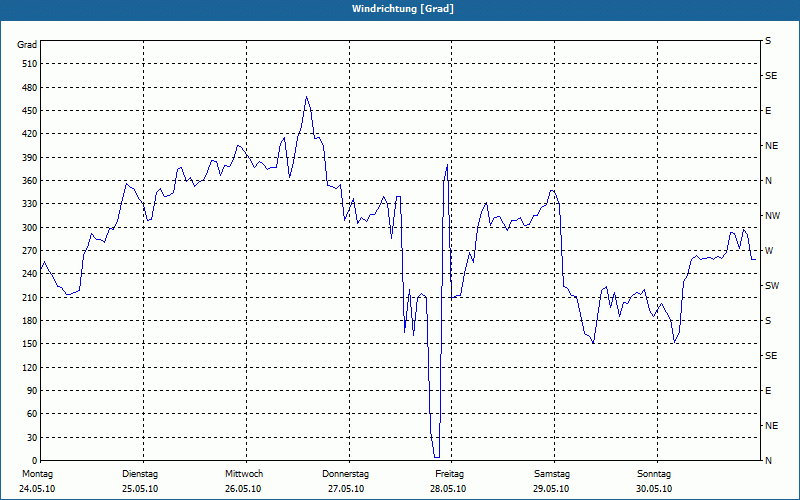Viewport: 800px width, 500px height.
Task: Select the 360 y-axis value
Action: tap(30, 181)
